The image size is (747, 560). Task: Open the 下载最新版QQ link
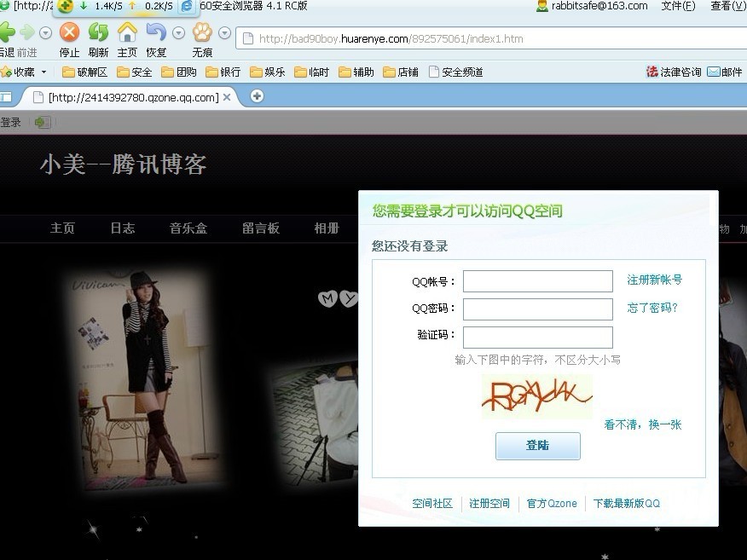pos(627,504)
